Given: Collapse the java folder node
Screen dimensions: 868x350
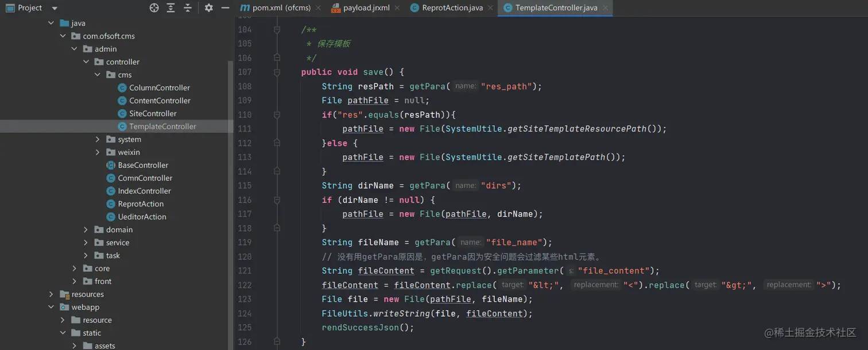Looking at the screenshot, I should [x=51, y=23].
